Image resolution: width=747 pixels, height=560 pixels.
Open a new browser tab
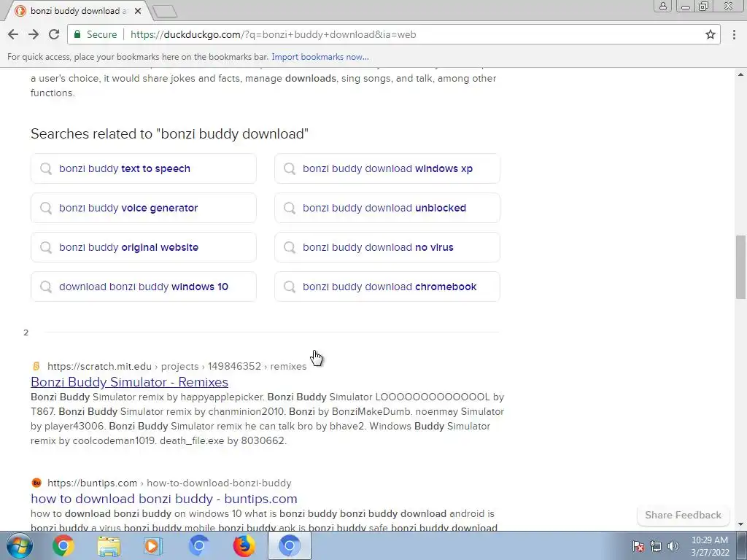coord(166,11)
